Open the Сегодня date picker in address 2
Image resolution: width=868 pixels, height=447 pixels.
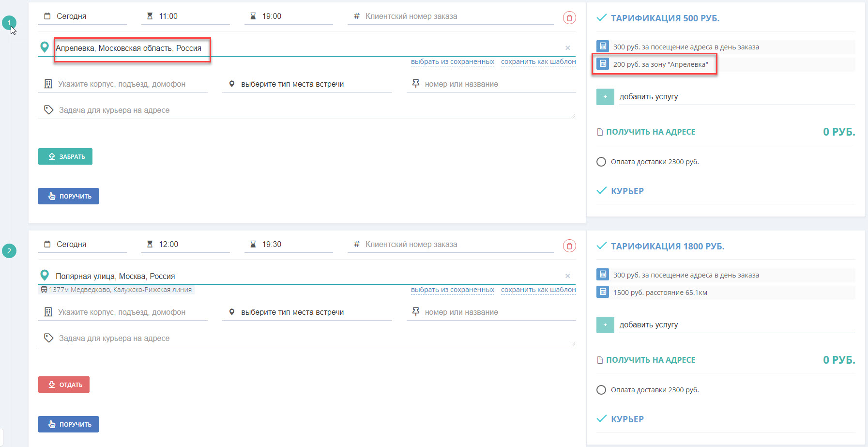pos(82,245)
